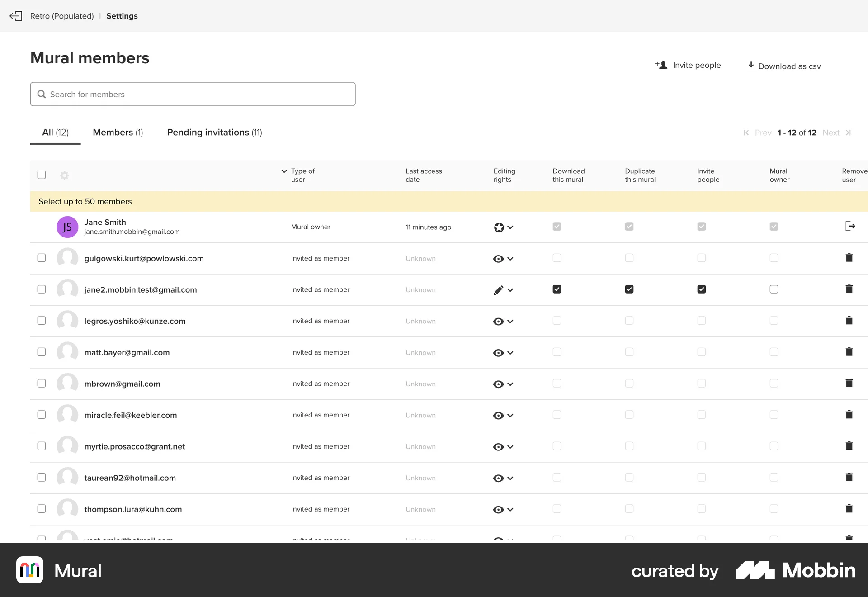Open the column settings gear icon
This screenshot has width=868, height=597.
65,175
